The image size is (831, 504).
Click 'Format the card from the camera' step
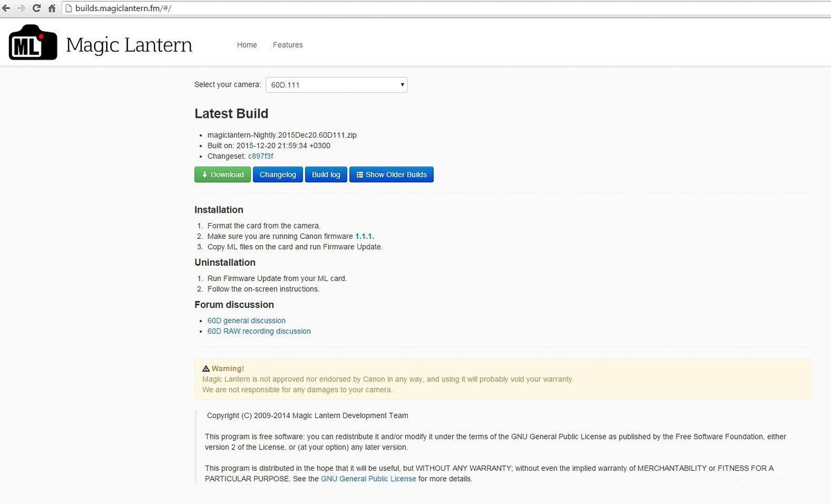click(264, 226)
